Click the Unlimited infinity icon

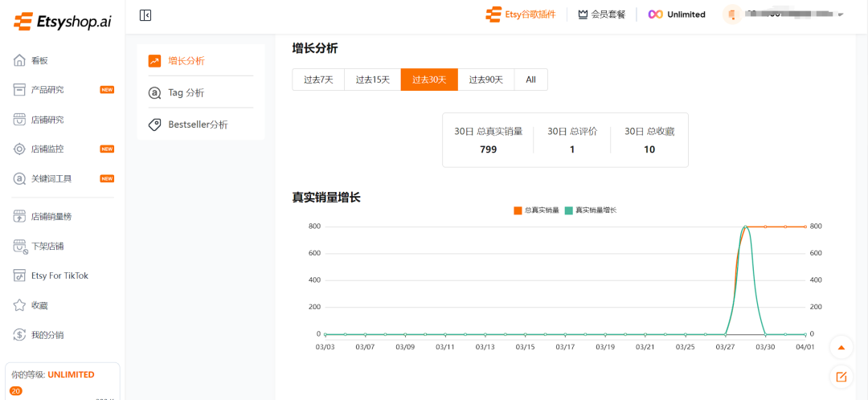point(656,14)
